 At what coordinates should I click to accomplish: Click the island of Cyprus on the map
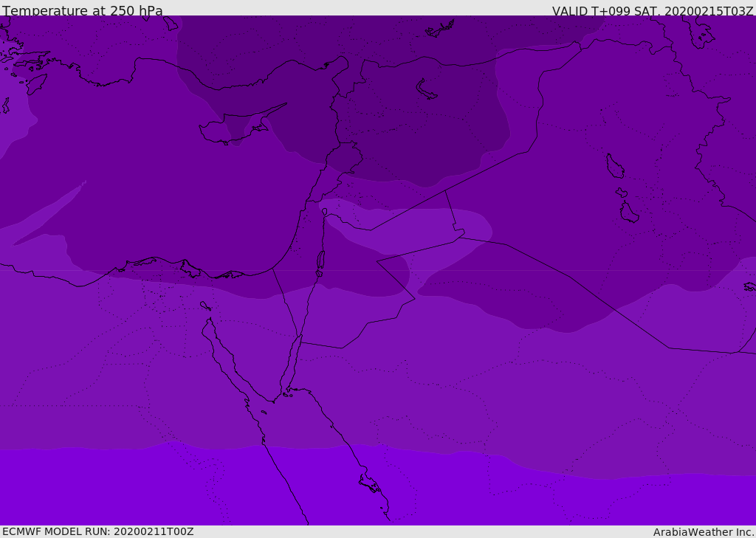coord(236,128)
